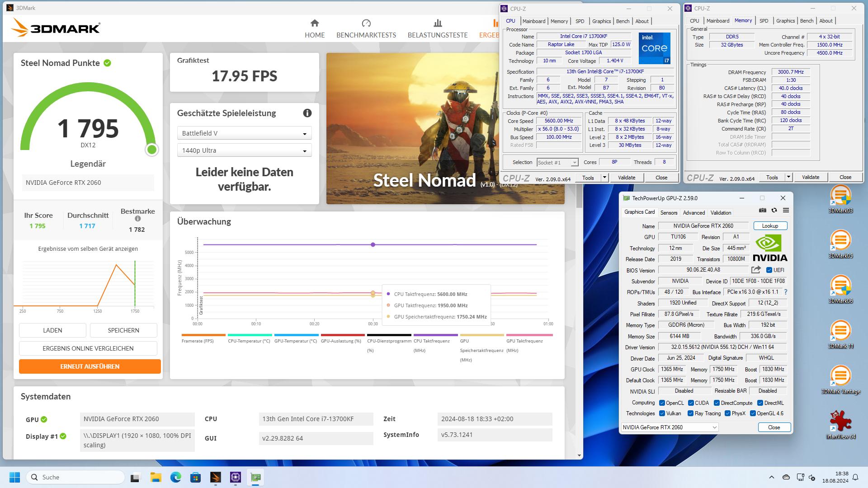The height and width of the screenshot is (488, 868).
Task: Click the CPU-Temperatur teal legend bar
Action: (250, 335)
